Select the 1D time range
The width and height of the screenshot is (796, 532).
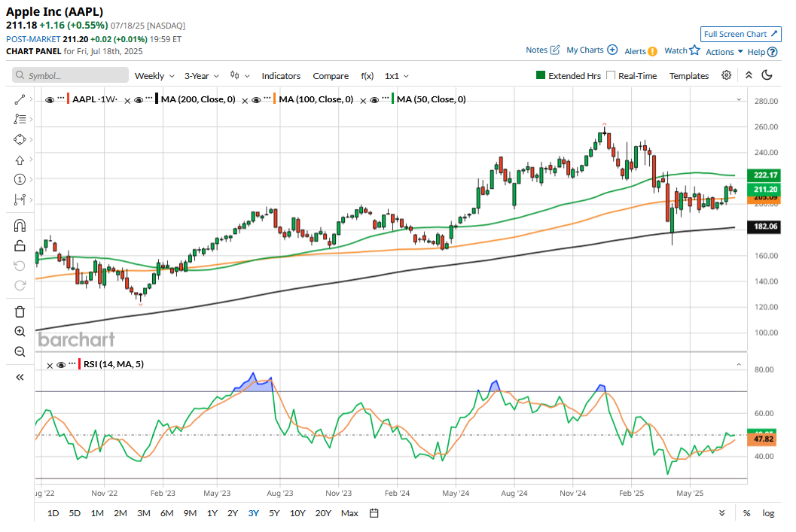[x=53, y=513]
